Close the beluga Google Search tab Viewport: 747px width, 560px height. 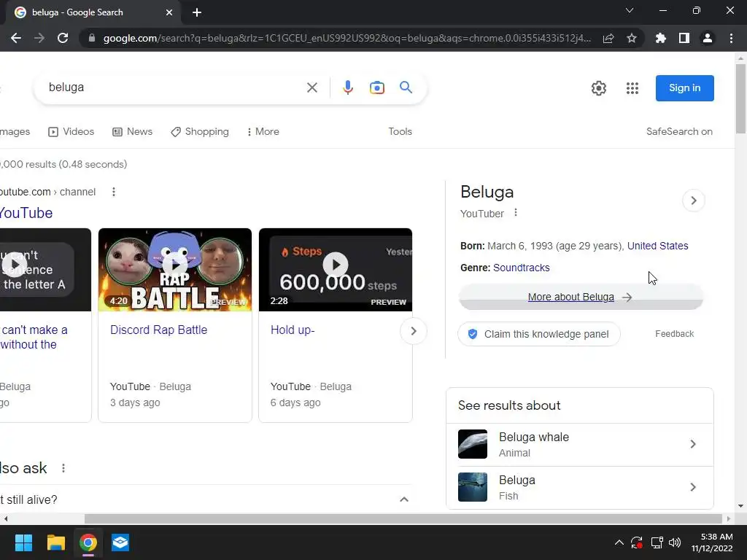pos(169,12)
